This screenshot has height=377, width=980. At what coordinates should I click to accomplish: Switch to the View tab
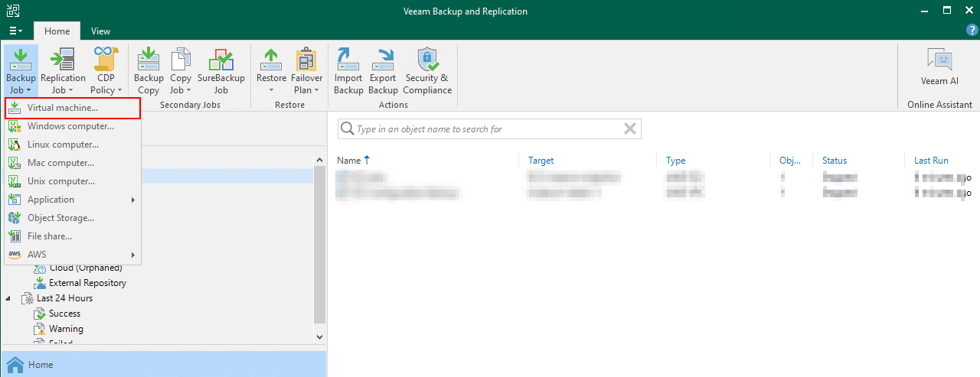[100, 31]
